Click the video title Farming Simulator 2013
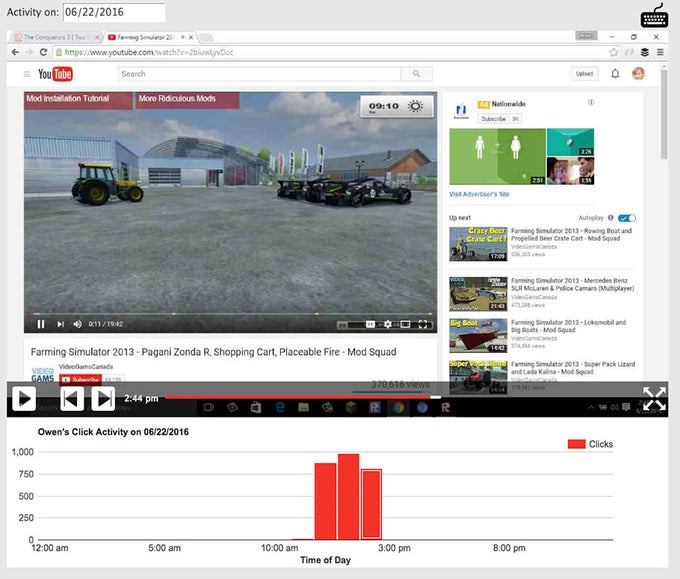680x579 pixels. [213, 352]
